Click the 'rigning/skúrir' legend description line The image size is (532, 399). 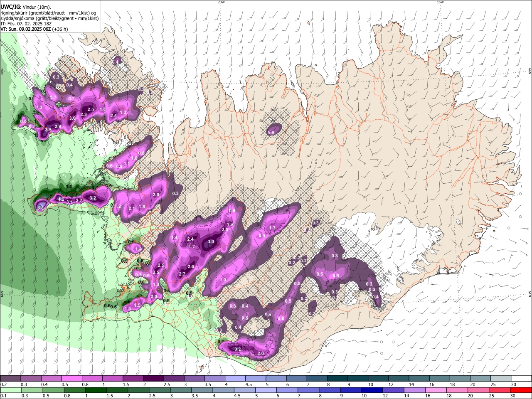[x=48, y=12]
